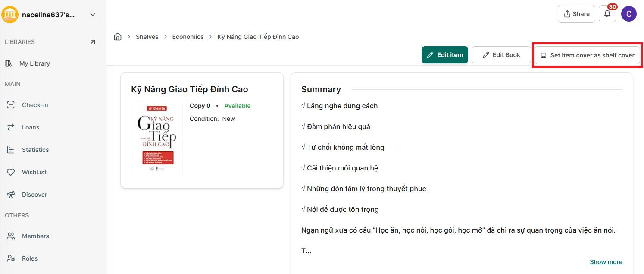This screenshot has width=644, height=274.
Task: Open My Library in sidebar
Action: [34, 63]
